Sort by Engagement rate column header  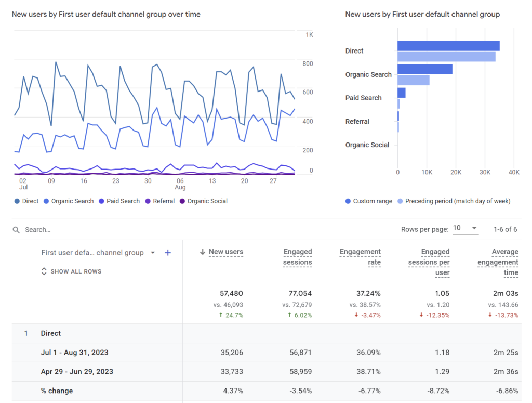[360, 257]
